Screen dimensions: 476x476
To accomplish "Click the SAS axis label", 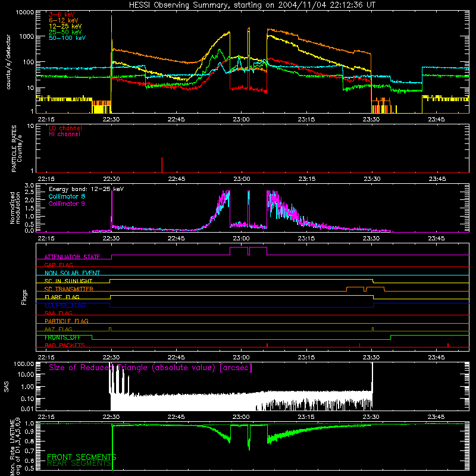I will pos(7,387).
